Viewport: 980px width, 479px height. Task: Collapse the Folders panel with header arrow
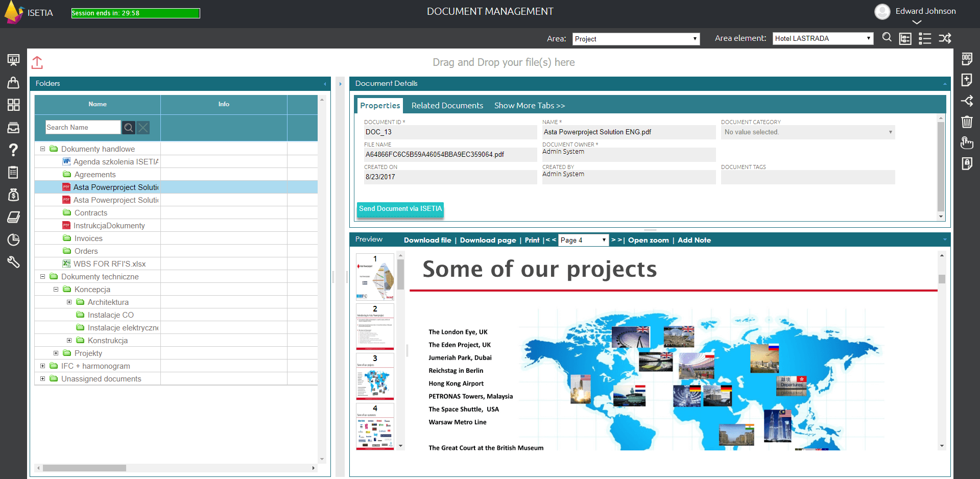point(325,84)
